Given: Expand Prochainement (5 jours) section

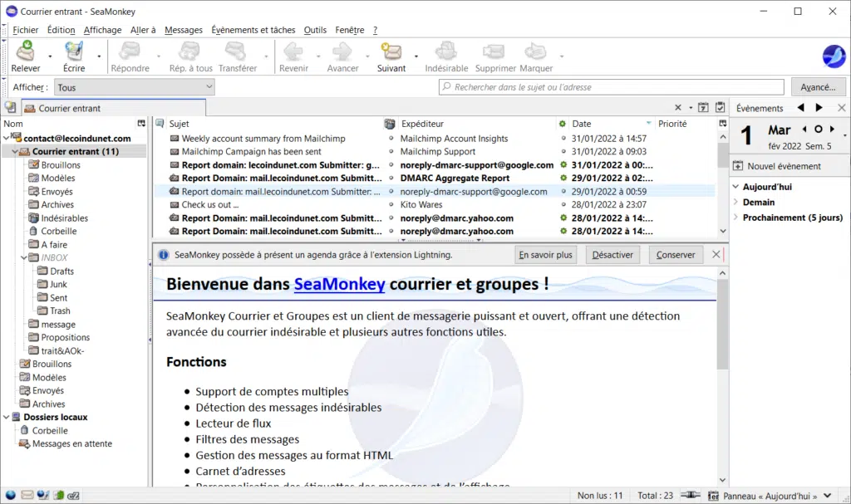Looking at the screenshot, I should pyautogui.click(x=736, y=218).
